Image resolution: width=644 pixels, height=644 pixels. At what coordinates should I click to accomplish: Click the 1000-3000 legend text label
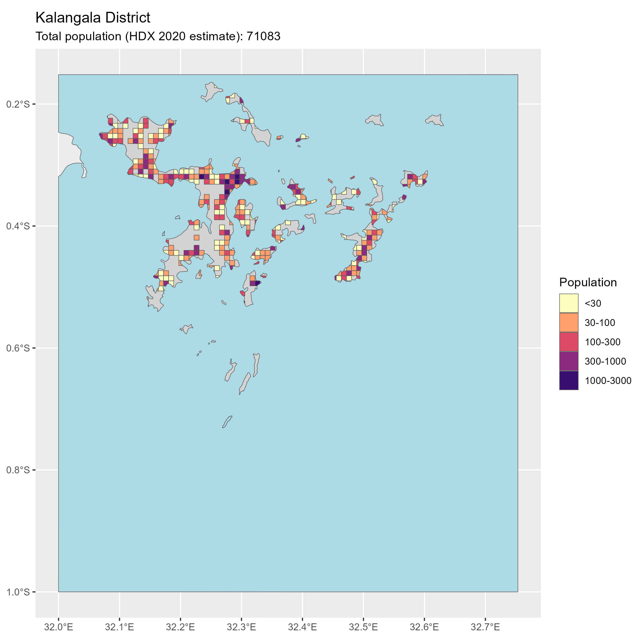pos(608,381)
